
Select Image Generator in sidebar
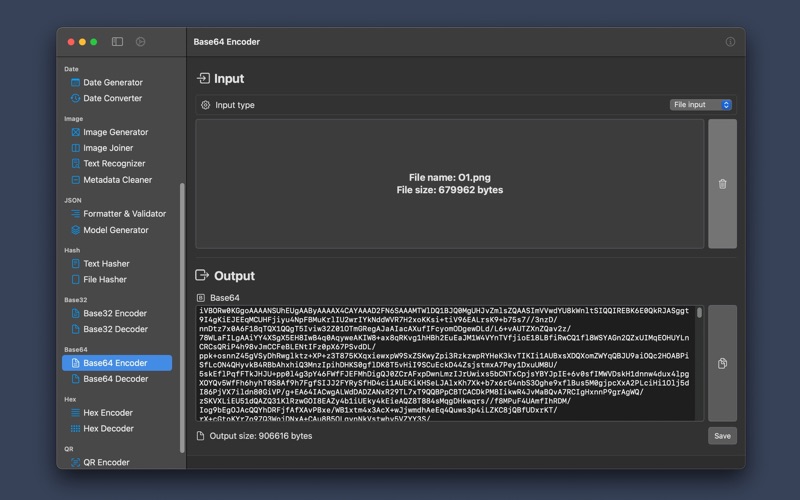click(x=115, y=132)
